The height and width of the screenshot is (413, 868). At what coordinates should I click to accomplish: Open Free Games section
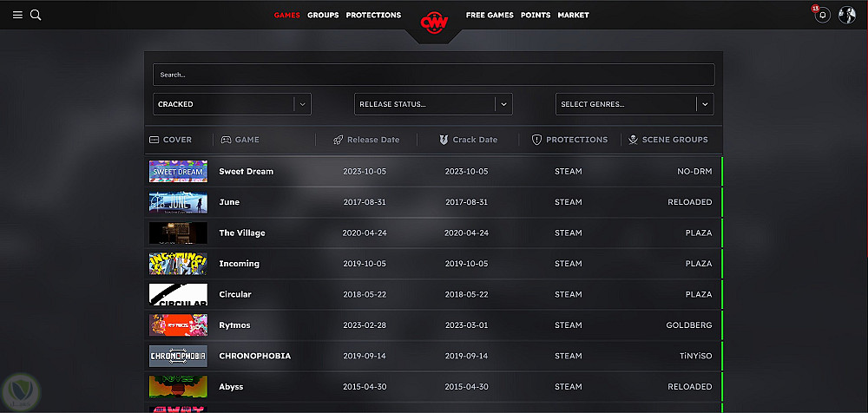[490, 15]
